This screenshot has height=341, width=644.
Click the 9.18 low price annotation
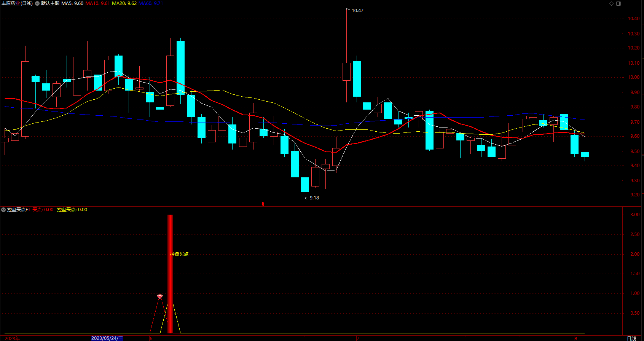[314, 198]
